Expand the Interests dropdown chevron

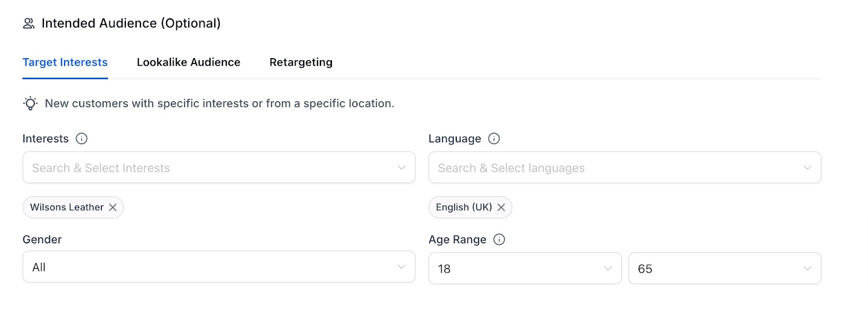click(x=401, y=168)
